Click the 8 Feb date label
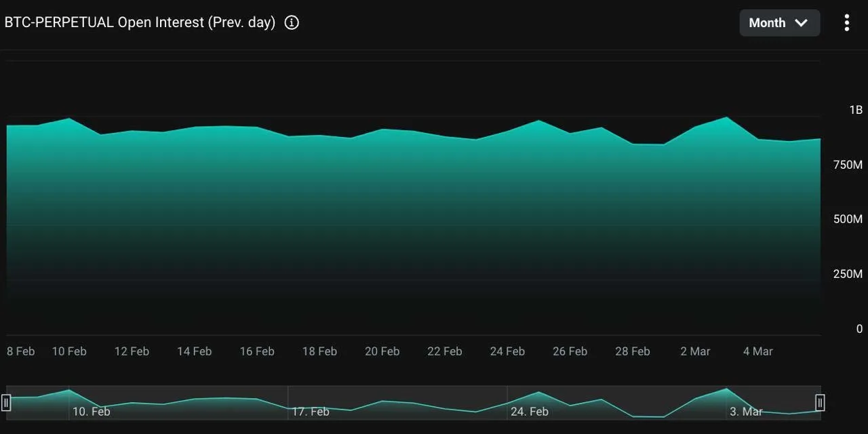This screenshot has width=868, height=434. (21, 351)
